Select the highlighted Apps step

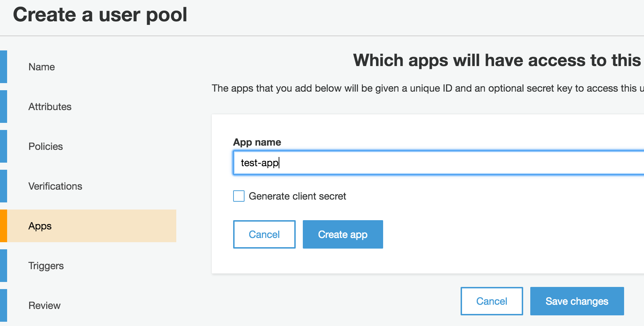tap(39, 226)
